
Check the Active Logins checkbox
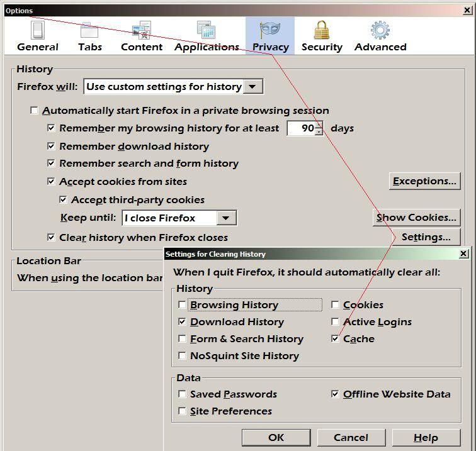click(335, 321)
